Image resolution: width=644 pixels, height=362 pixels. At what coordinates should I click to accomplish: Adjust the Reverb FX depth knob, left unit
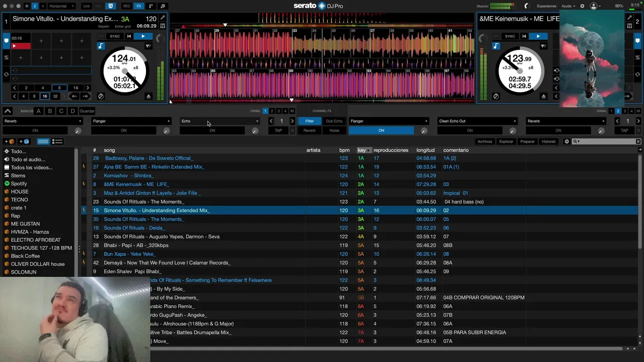(77, 131)
